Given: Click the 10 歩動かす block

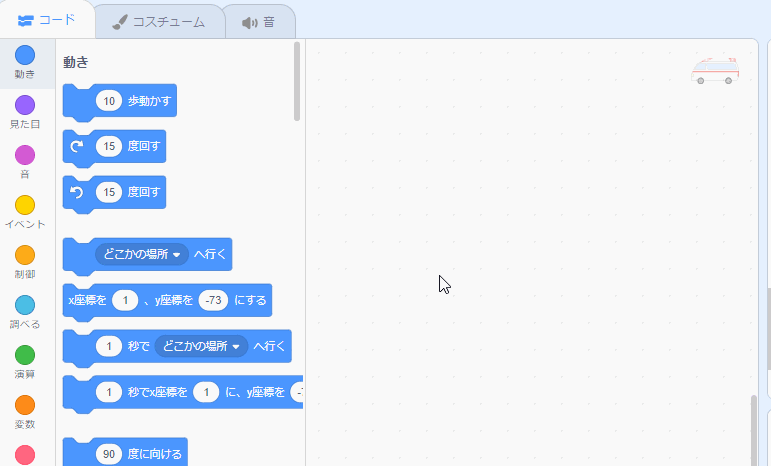Looking at the screenshot, I should tap(119, 101).
